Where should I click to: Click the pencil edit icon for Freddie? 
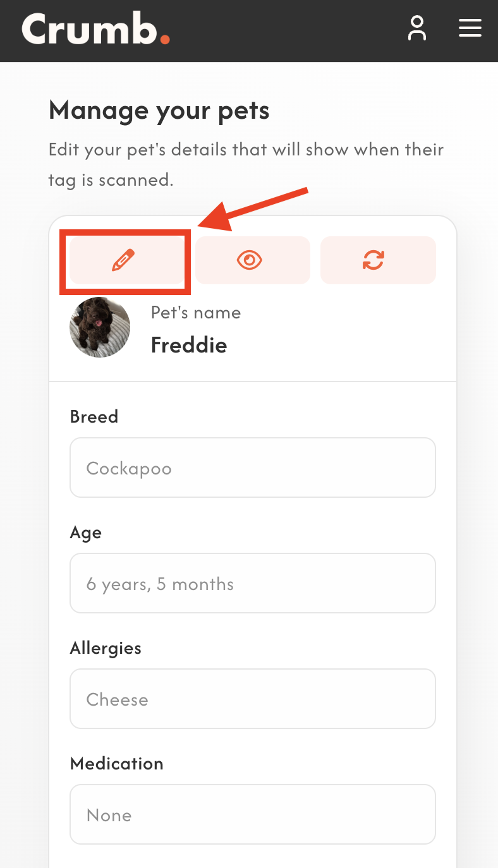tap(124, 260)
